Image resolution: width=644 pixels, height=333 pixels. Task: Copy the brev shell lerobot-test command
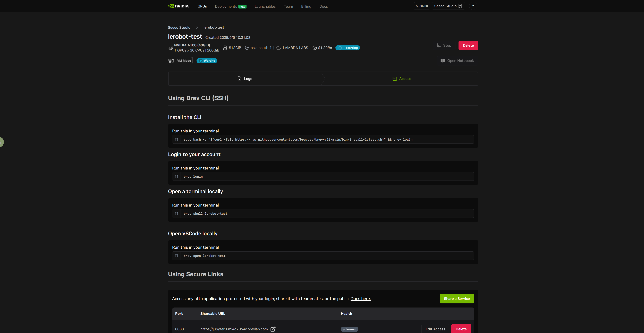point(176,214)
